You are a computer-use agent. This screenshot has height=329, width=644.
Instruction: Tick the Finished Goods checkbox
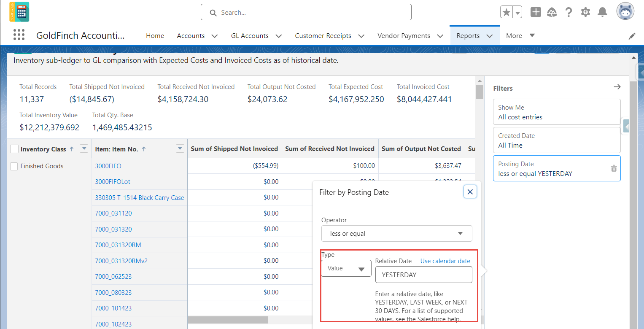click(14, 166)
